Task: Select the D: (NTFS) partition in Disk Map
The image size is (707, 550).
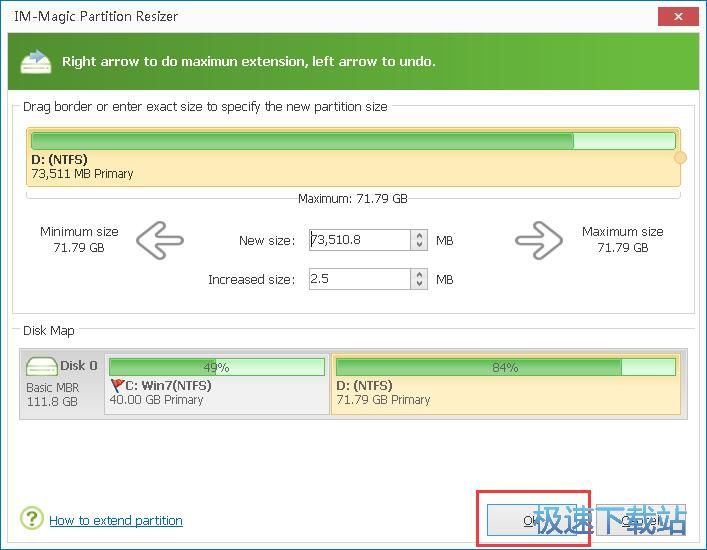Action: 506,384
